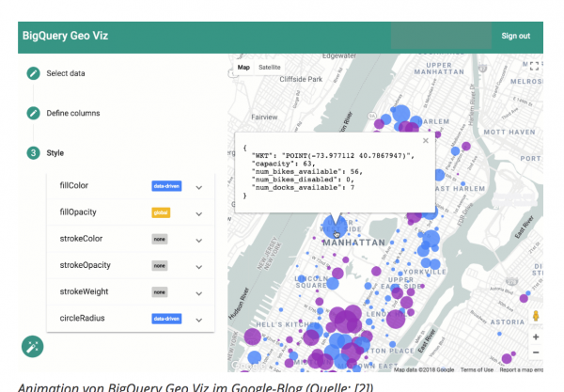Expand the fillOpacity chevron
564x392 pixels.
[x=199, y=213]
